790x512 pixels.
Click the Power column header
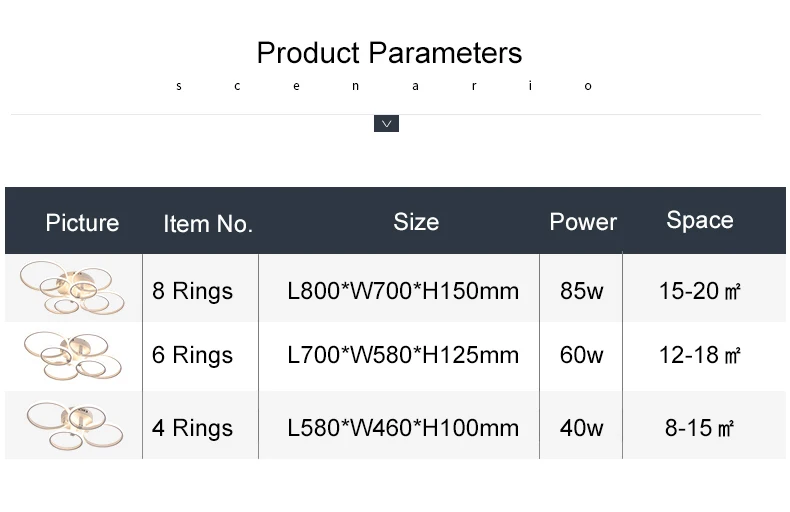point(583,222)
